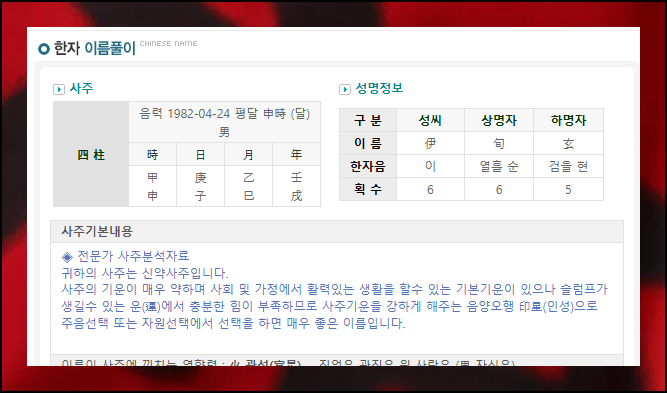
Task: Click the 乙巳 month pillar cell
Action: (x=248, y=186)
